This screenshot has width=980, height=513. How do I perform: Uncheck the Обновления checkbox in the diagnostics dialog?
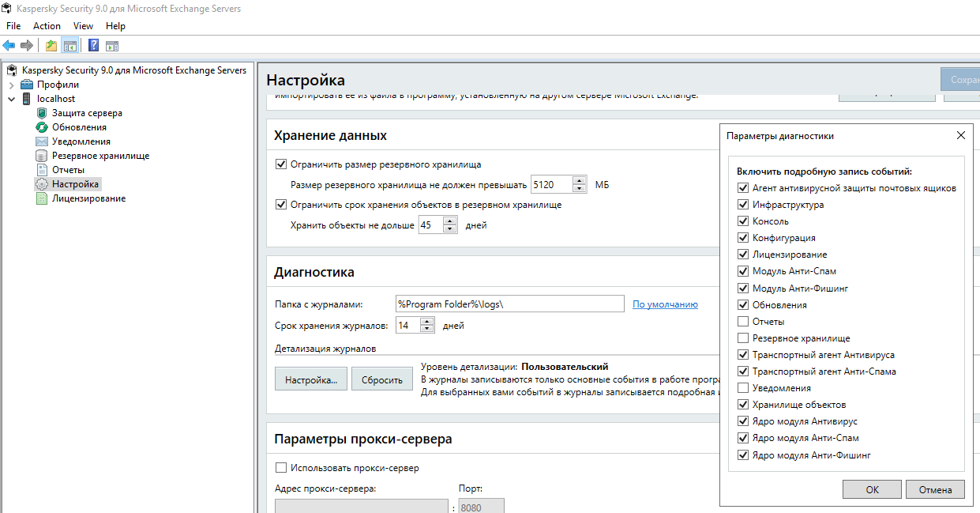click(743, 305)
